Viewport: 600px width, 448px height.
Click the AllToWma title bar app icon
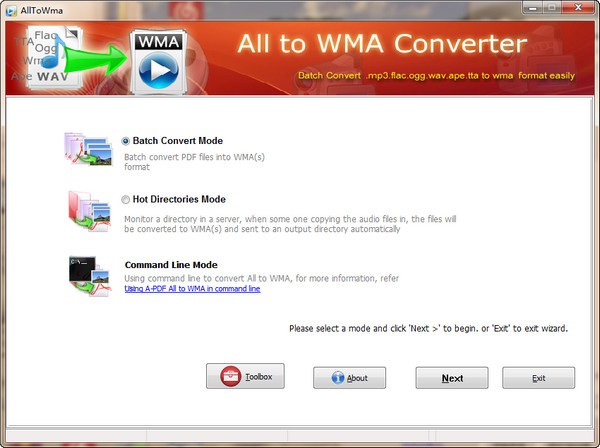11,11
